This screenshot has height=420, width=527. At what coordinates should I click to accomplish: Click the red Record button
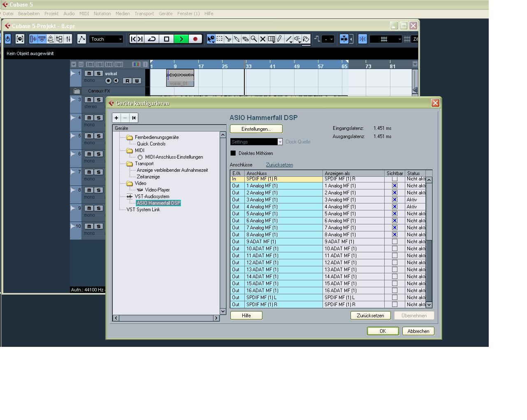195,39
